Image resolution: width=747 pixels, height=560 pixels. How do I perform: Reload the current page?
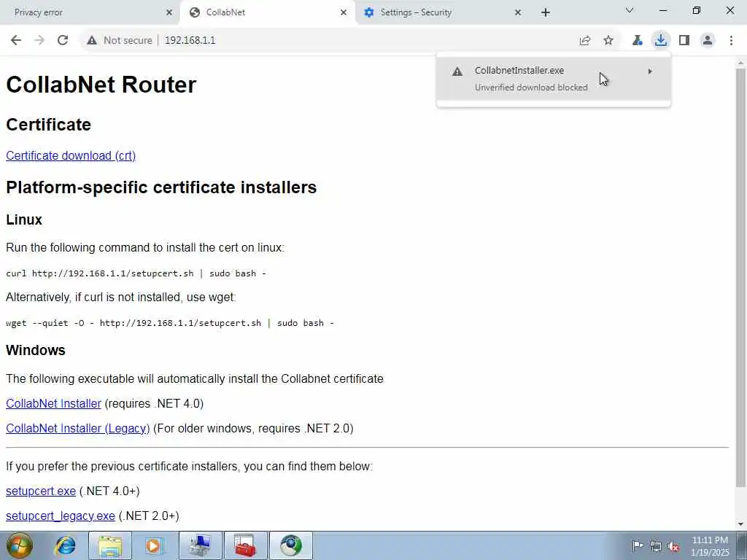tap(63, 41)
